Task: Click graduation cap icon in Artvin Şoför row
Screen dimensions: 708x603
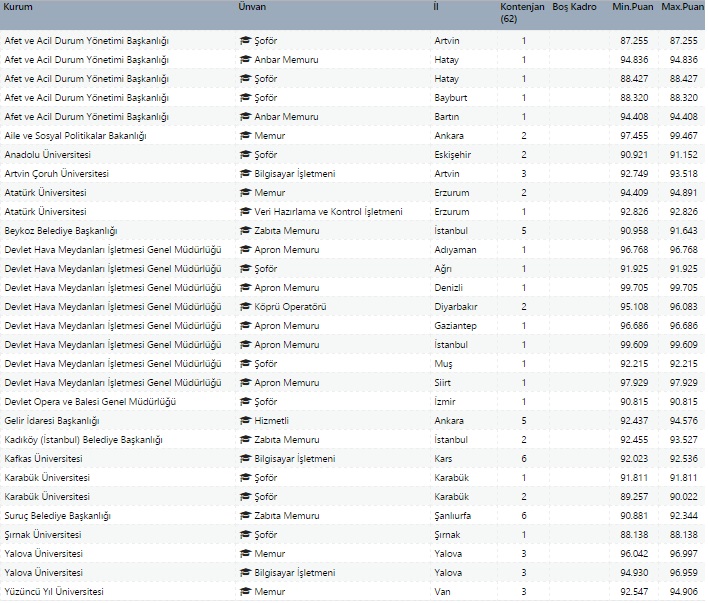Action: (x=245, y=41)
